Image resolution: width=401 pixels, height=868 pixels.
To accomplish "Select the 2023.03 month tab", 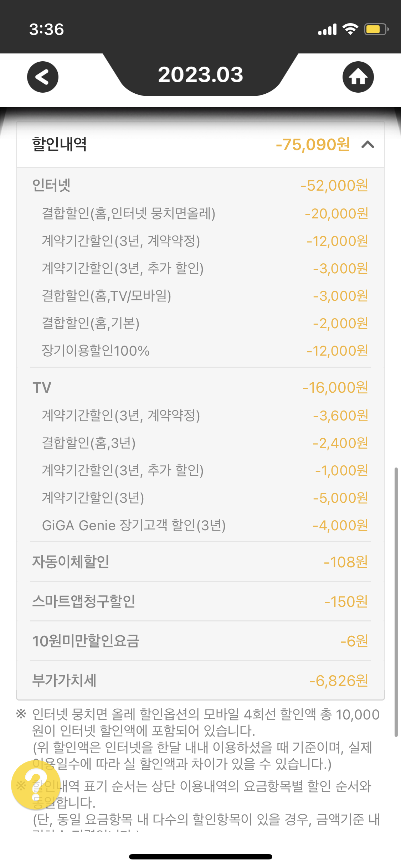I will pyautogui.click(x=200, y=75).
